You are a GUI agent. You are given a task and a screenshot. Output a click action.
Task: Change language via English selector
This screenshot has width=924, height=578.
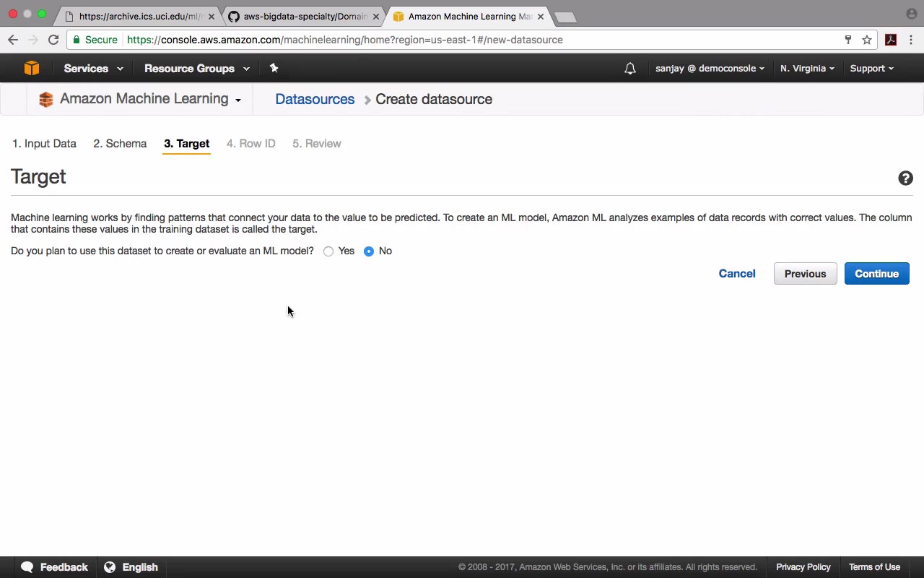point(131,567)
